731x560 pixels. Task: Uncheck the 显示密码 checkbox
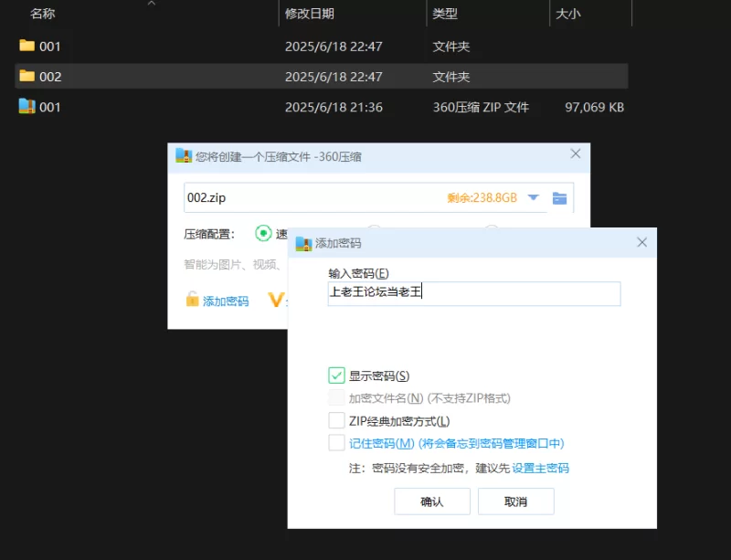tap(336, 375)
